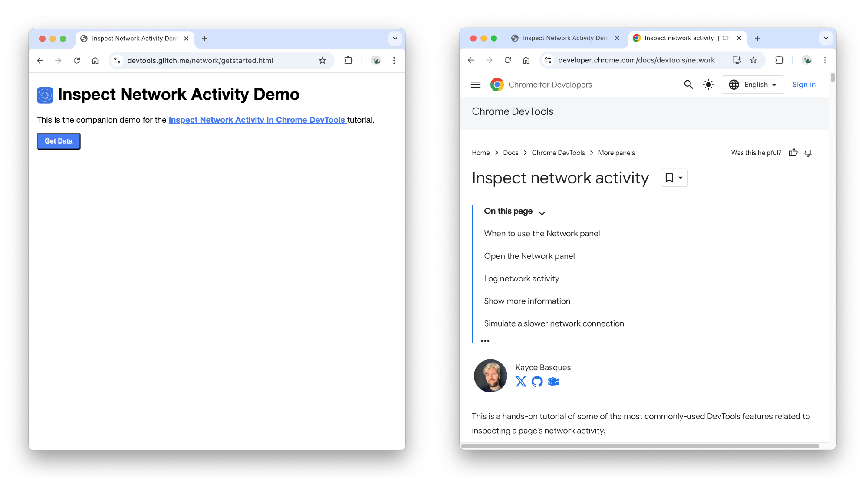Click 'Simulate a slower network connection' section link
868x477 pixels.
coord(554,323)
